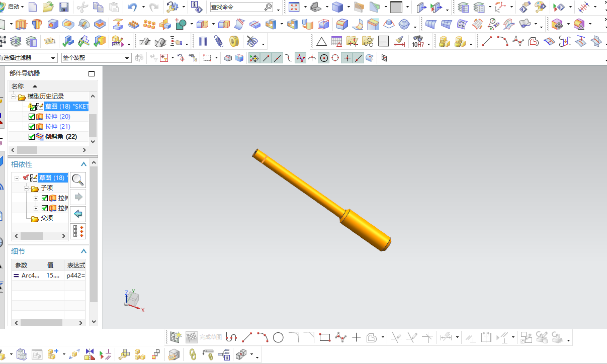The image size is (607, 364).
Task: Select the sketch Line tool in bottom toolbar
Action: pos(247,337)
